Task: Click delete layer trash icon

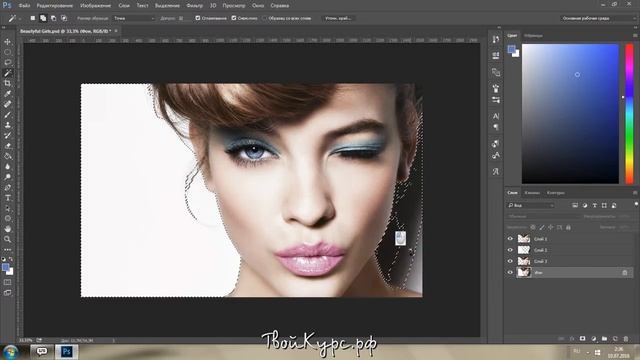Action: (626, 339)
